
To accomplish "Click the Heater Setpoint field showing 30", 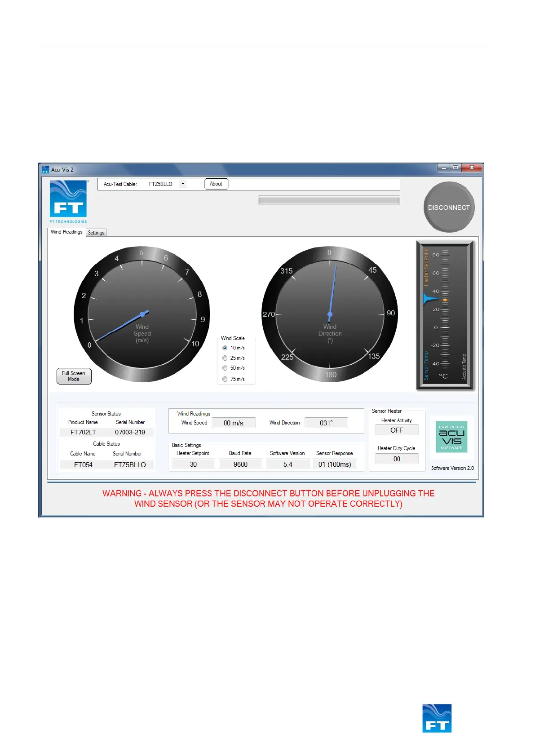I will click(x=193, y=464).
